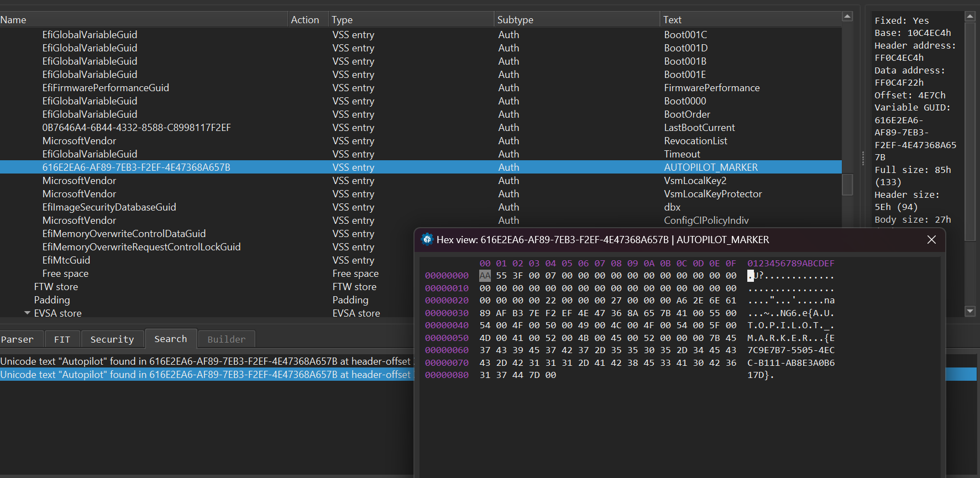The width and height of the screenshot is (980, 478).
Task: Click the 'Full size: 85h' info line
Action: [x=913, y=170]
